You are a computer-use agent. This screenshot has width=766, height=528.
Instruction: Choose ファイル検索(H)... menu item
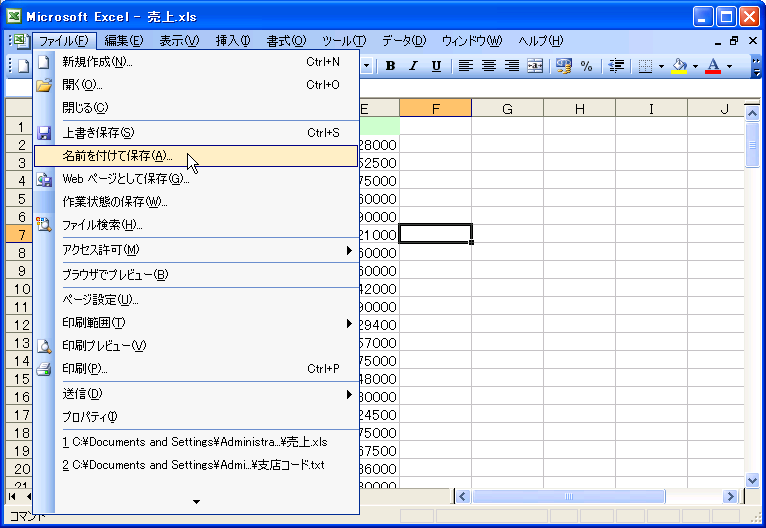(196, 225)
